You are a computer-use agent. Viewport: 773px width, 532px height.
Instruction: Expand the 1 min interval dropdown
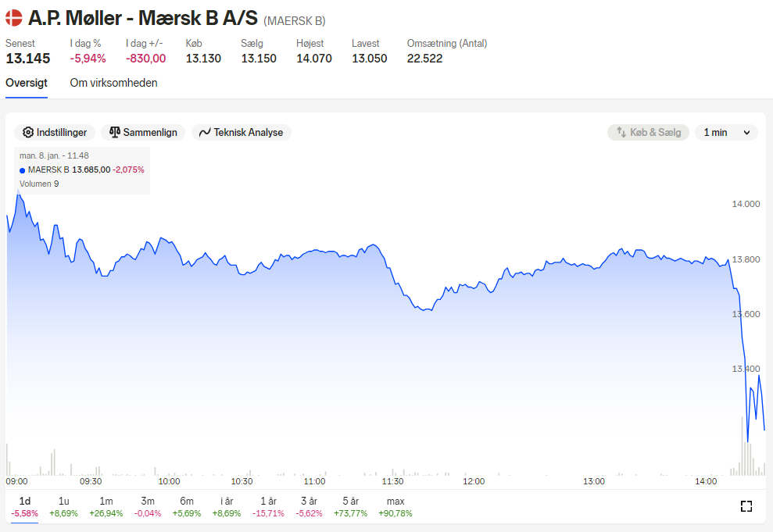point(726,133)
